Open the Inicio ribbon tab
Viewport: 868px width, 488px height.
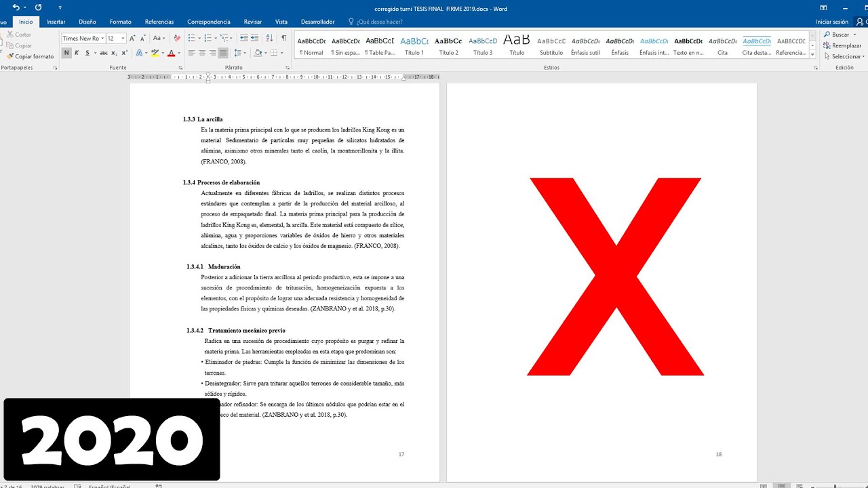26,22
